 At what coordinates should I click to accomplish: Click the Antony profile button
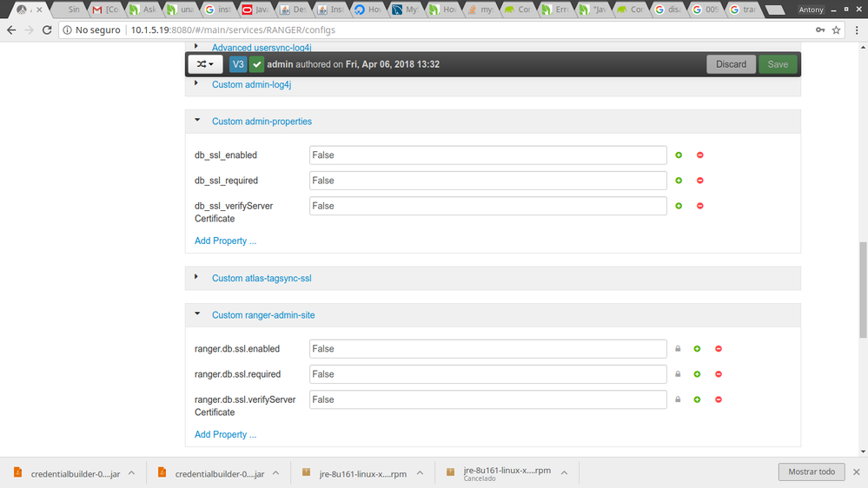pos(811,10)
